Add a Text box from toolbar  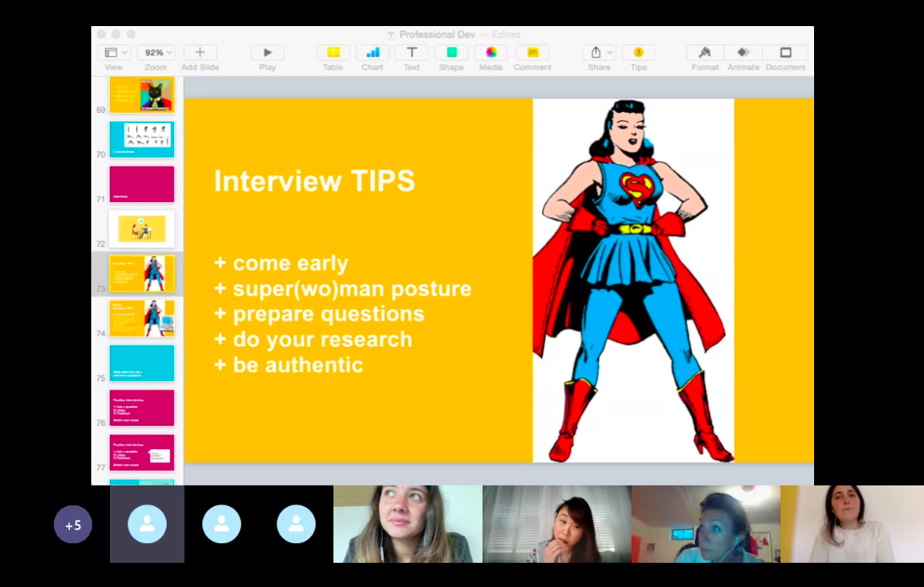tap(412, 53)
